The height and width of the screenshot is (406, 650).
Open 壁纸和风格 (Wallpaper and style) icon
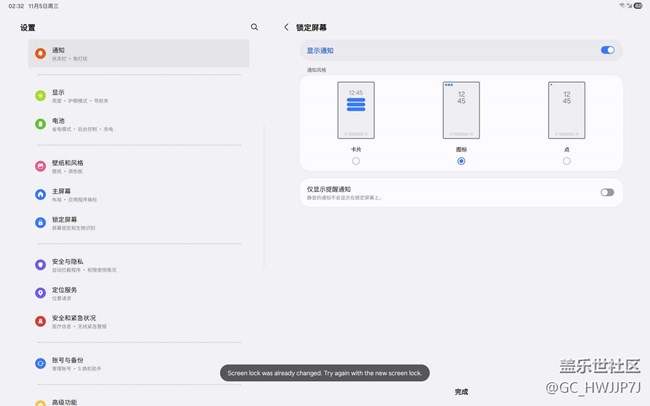tap(40, 166)
